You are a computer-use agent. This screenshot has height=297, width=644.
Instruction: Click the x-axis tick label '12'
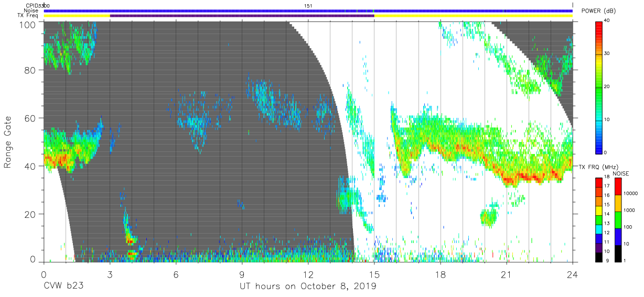(308, 273)
